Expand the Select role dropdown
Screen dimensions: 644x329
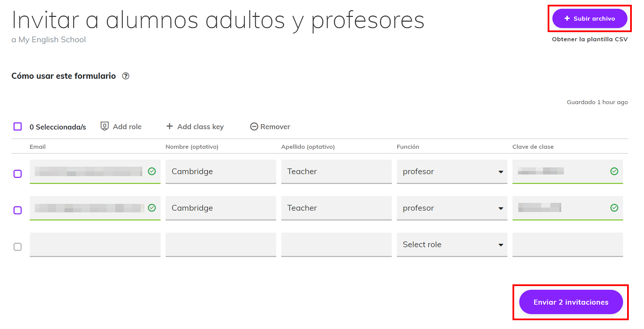[x=452, y=245]
